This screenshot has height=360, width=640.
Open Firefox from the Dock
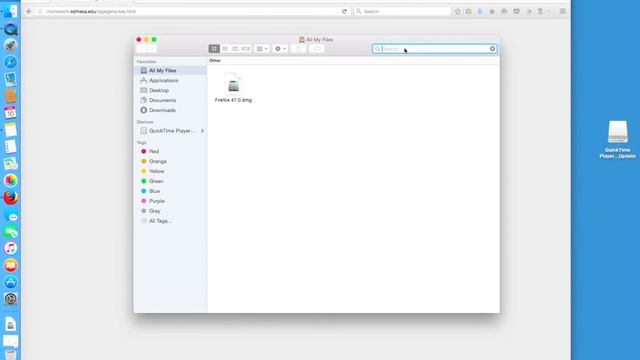[11, 198]
